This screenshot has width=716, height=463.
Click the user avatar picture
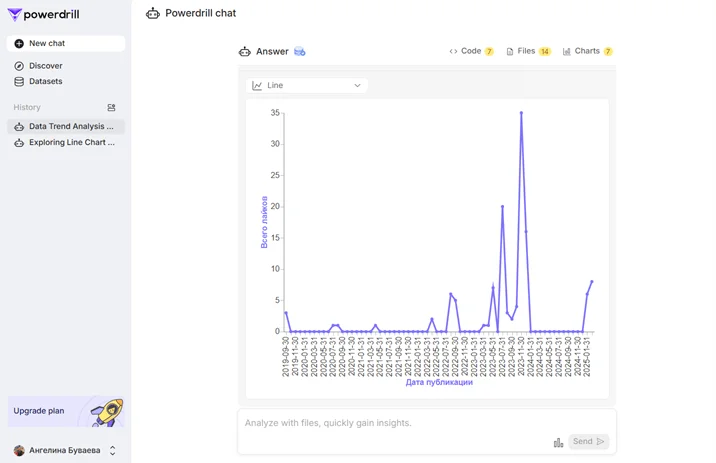[19, 451]
